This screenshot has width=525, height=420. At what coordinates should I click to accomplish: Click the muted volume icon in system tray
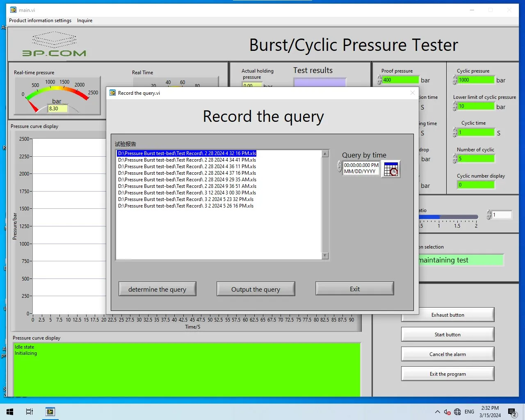tap(448, 412)
